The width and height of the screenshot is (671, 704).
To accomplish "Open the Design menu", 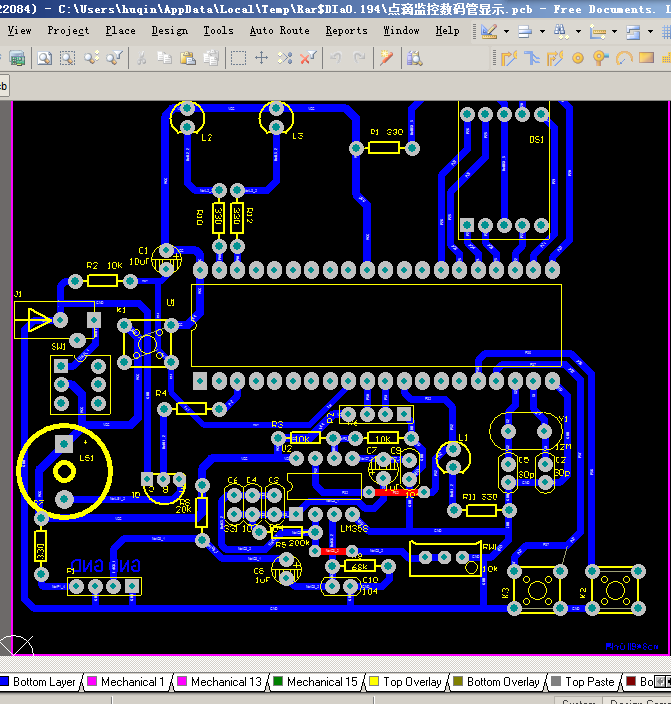I will [x=169, y=31].
